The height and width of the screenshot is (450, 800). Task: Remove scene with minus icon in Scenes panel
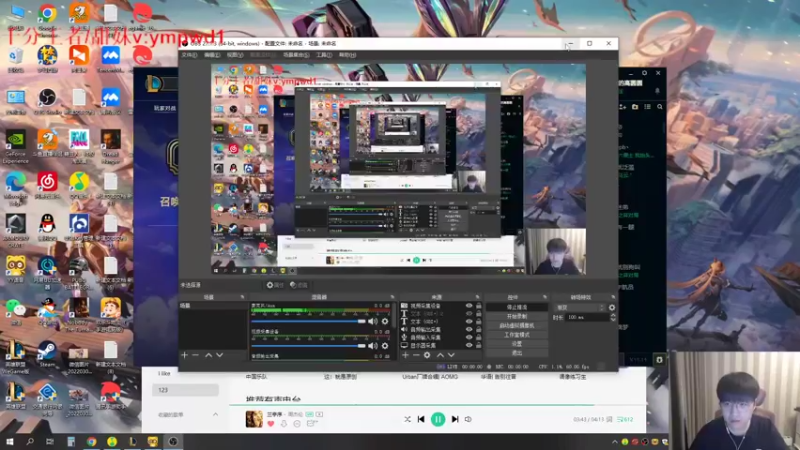pyautogui.click(x=195, y=355)
